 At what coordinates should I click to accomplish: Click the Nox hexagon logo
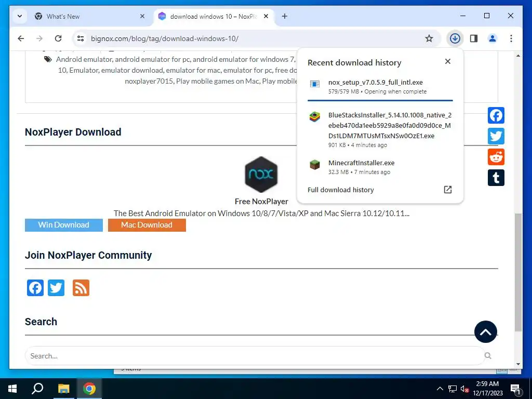coord(261,175)
